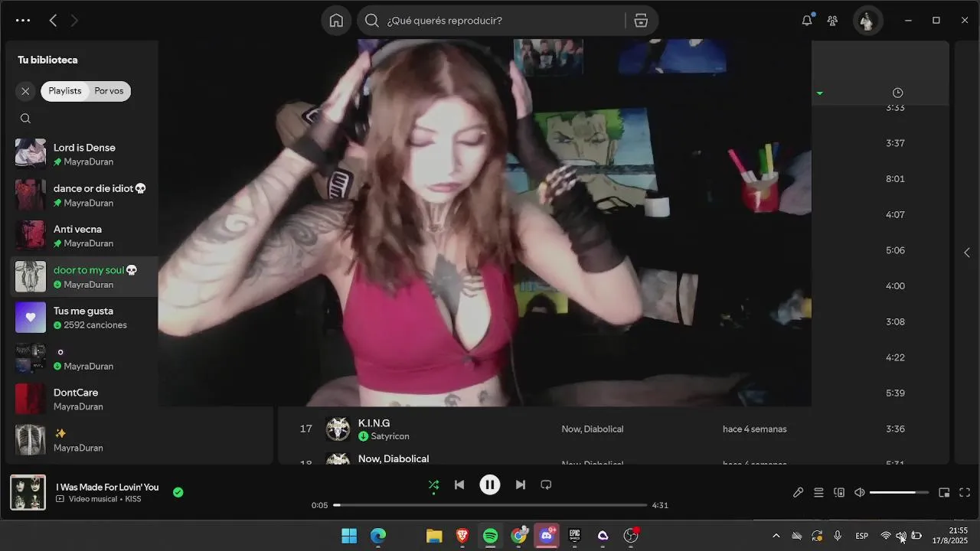Go back with the left arrow
The image size is (980, 551).
[x=53, y=21]
